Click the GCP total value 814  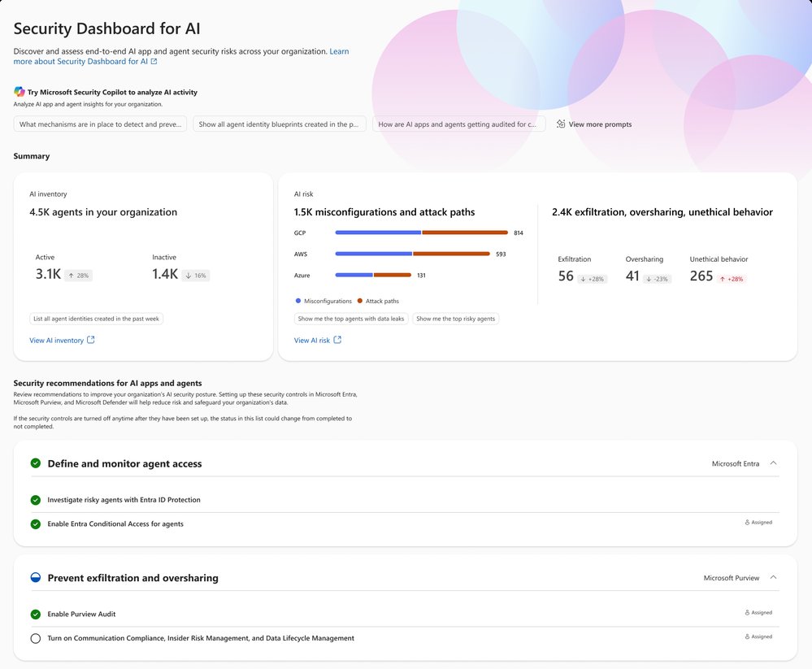519,233
